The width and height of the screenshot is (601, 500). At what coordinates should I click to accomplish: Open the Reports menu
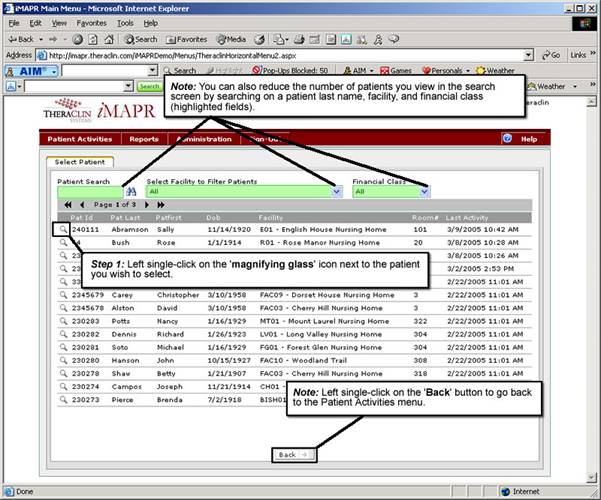click(x=143, y=139)
